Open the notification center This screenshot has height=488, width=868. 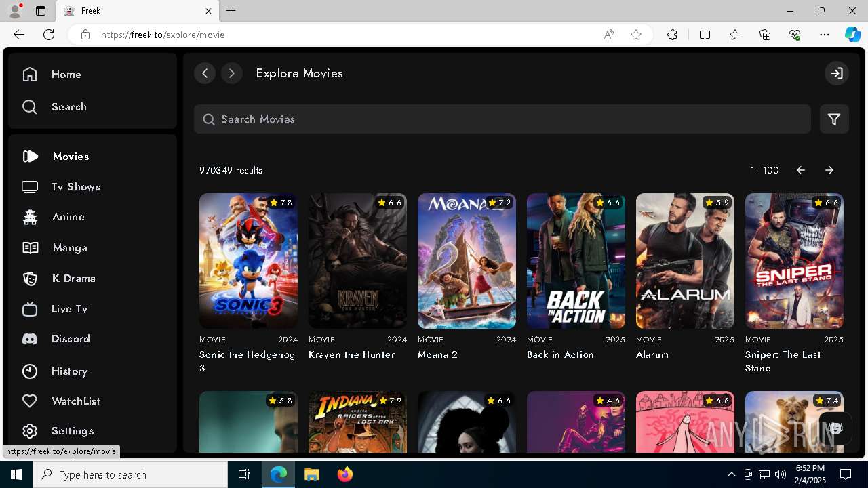coord(846,474)
